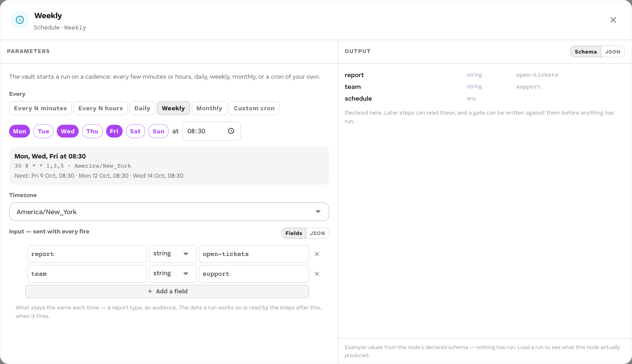Click the team field name input
The height and width of the screenshot is (364, 632).
click(87, 274)
